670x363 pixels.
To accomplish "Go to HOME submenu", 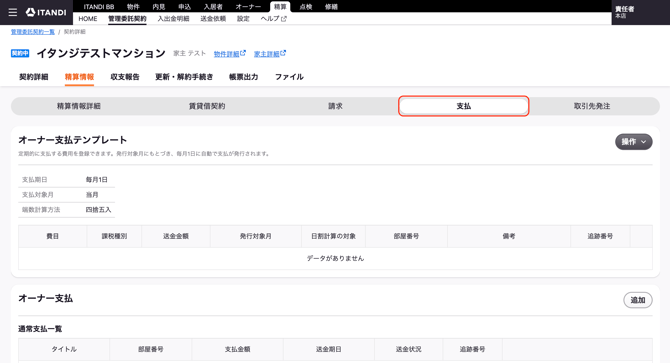I will point(88,19).
